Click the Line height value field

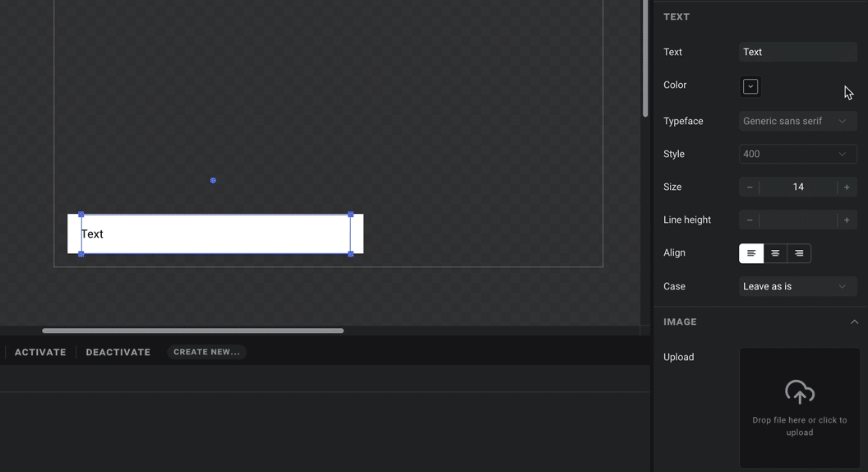(798, 220)
